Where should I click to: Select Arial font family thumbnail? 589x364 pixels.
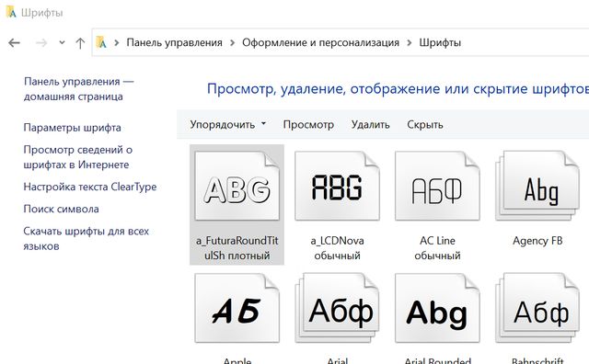[337, 309]
